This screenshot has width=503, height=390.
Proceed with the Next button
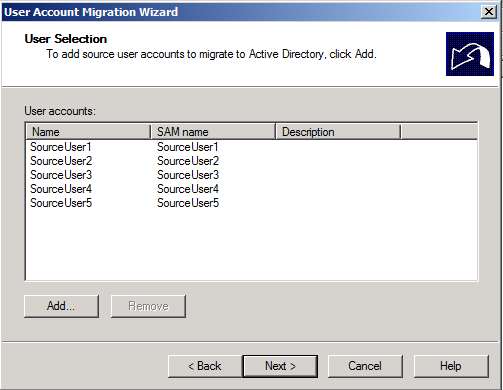coord(280,366)
